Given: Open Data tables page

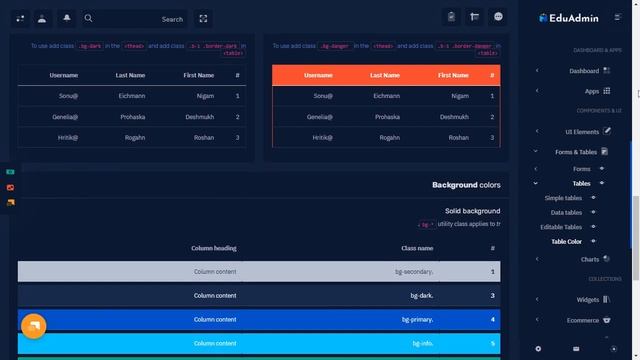Looking at the screenshot, I should (x=566, y=213).
